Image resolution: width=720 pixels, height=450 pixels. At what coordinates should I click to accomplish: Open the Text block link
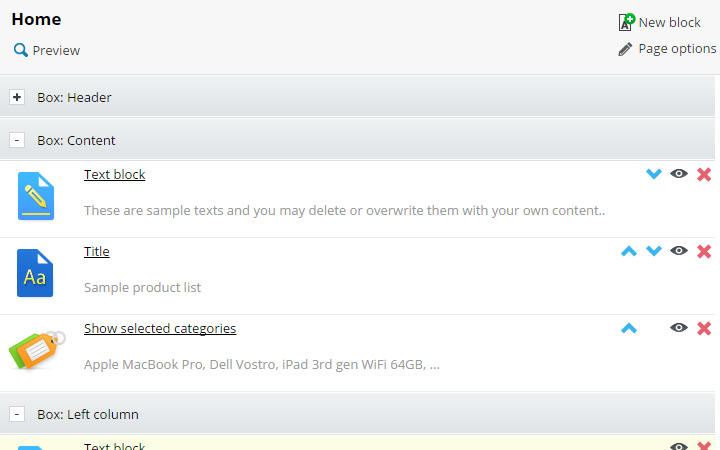point(114,174)
